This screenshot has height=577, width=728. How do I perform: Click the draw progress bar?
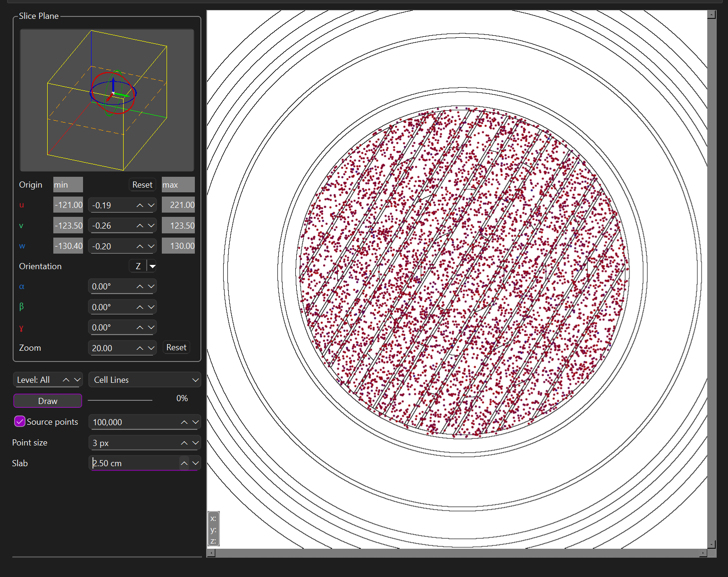[x=120, y=400]
